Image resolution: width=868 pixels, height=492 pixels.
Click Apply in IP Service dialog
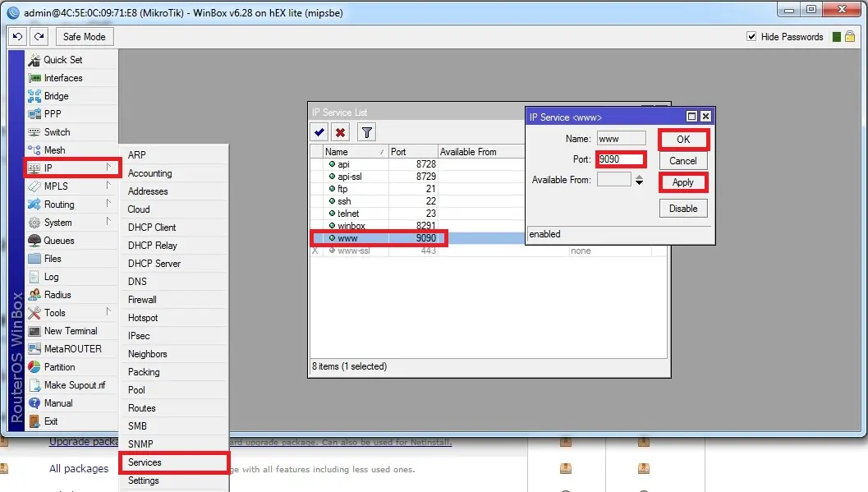pos(683,182)
